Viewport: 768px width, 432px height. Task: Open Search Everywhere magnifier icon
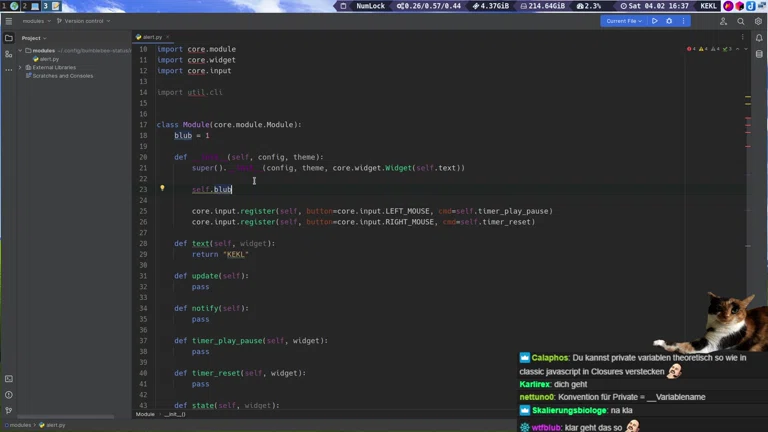coord(741,21)
